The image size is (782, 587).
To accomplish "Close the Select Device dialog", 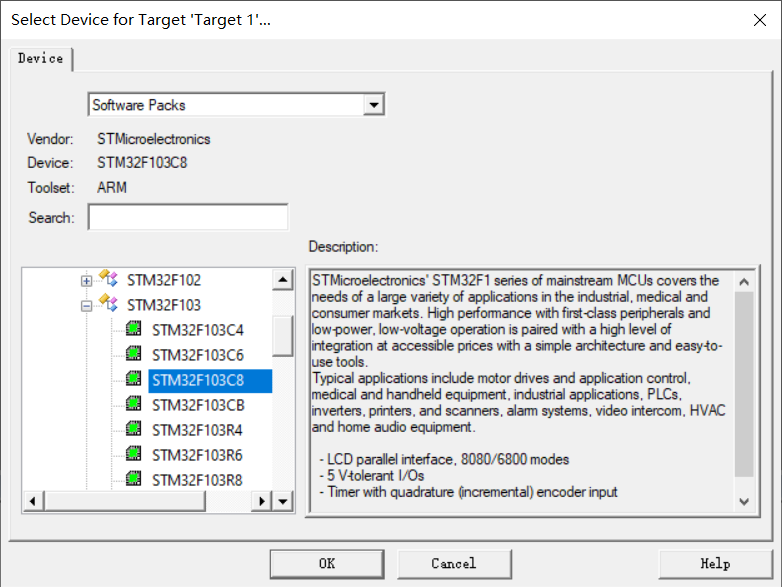I will click(760, 20).
